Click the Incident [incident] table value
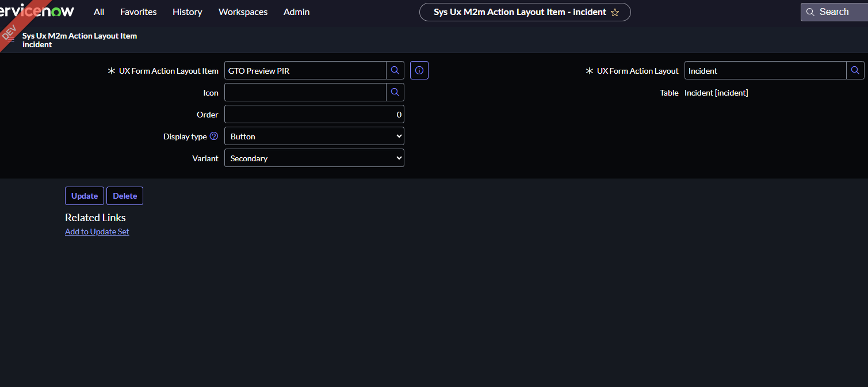Image resolution: width=868 pixels, height=387 pixels. [x=716, y=93]
